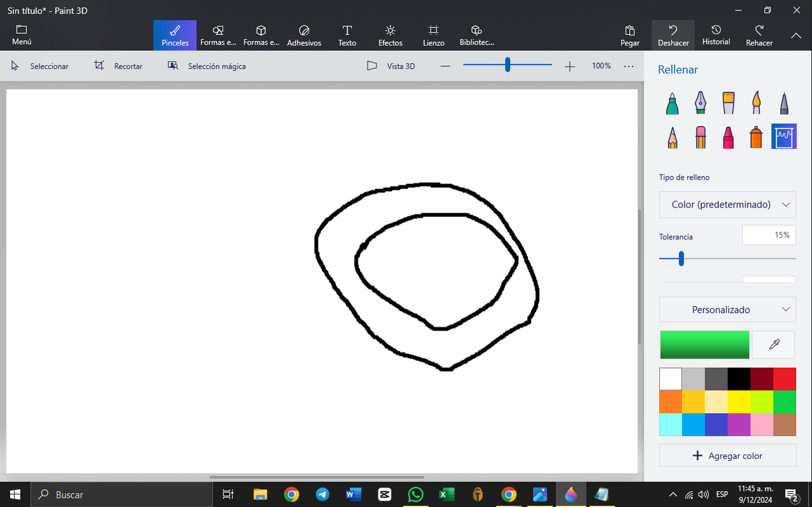Click Rehacer to redo
This screenshot has height=507, width=812.
tap(759, 36)
